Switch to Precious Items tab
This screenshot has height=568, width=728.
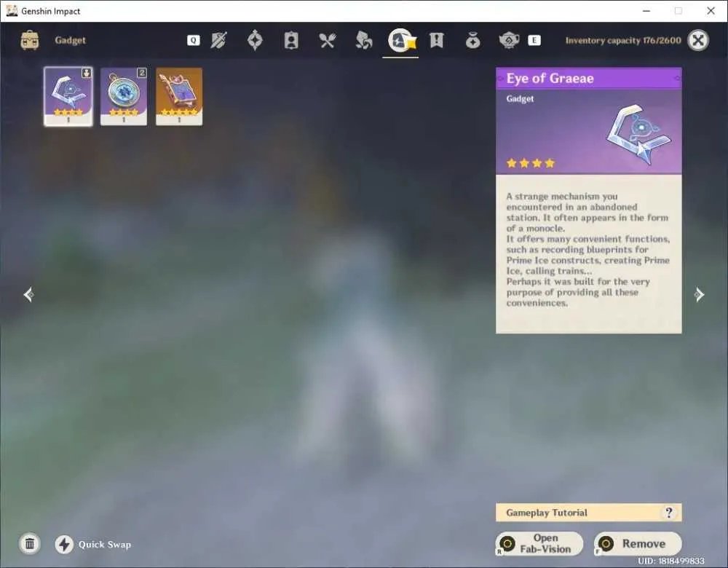coord(472,41)
